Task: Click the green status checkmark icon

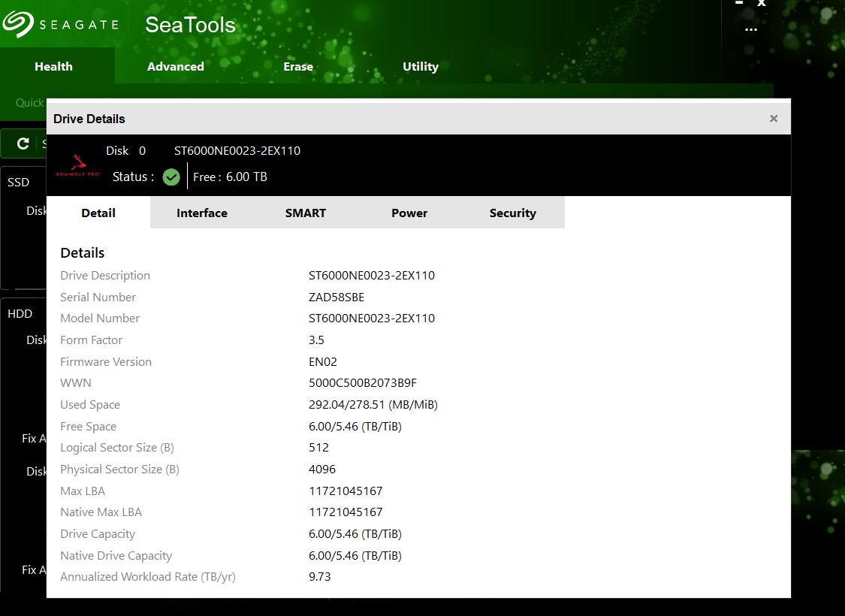Action: pos(171,177)
